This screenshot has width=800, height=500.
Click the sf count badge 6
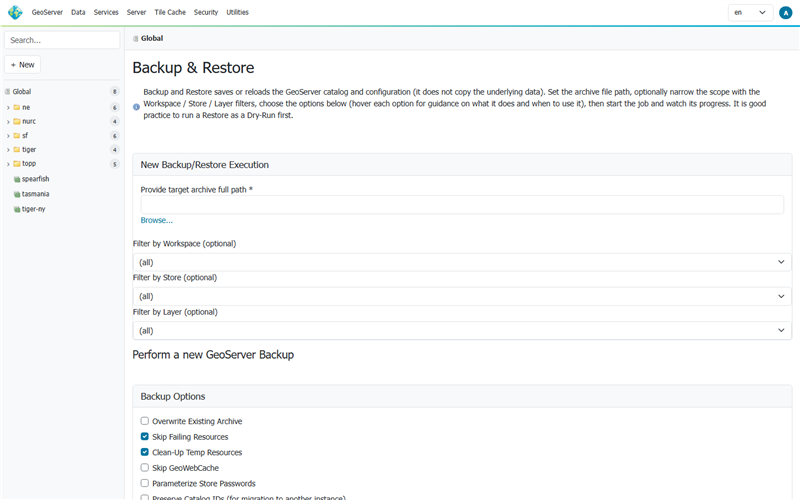point(115,136)
